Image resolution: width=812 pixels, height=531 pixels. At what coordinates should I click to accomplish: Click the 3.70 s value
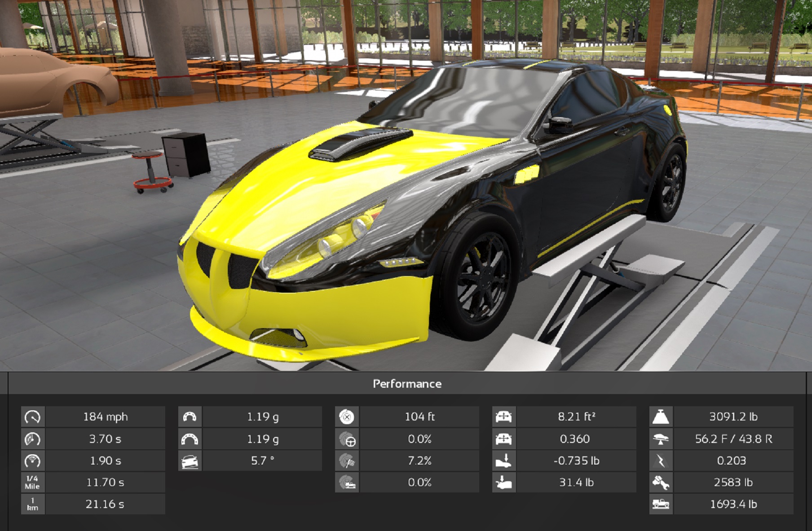pos(105,439)
